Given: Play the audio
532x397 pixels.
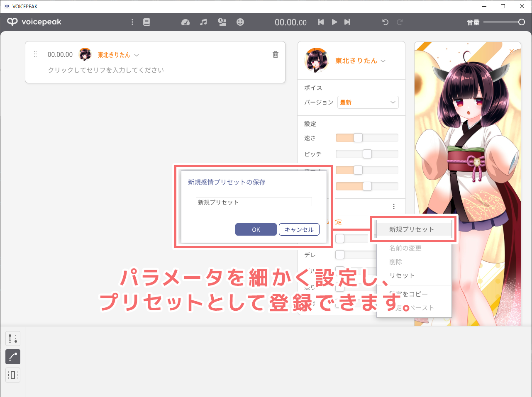Looking at the screenshot, I should pyautogui.click(x=334, y=22).
